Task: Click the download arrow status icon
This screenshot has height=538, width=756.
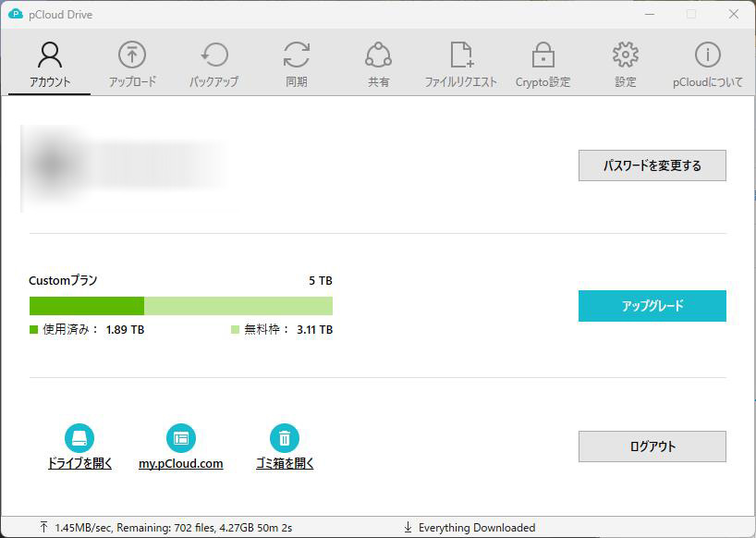Action: pos(408,528)
